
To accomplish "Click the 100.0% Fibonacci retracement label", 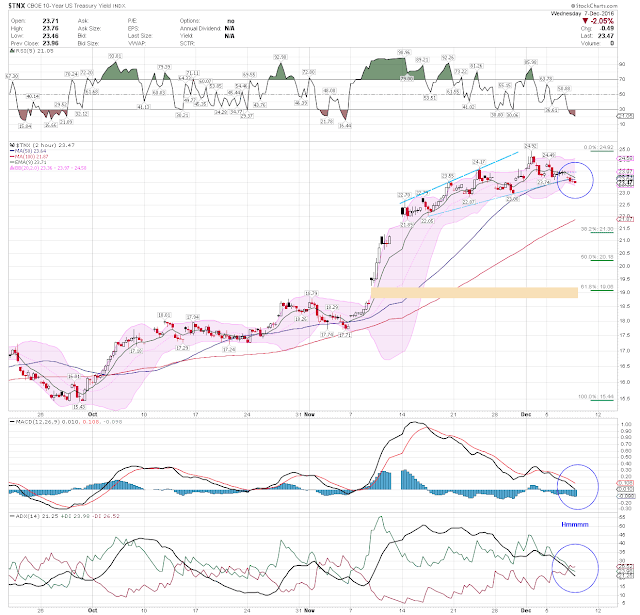I will [596, 396].
